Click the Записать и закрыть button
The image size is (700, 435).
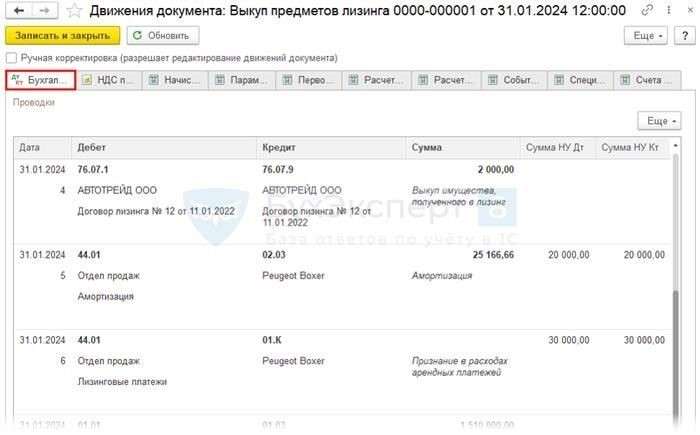click(x=62, y=36)
